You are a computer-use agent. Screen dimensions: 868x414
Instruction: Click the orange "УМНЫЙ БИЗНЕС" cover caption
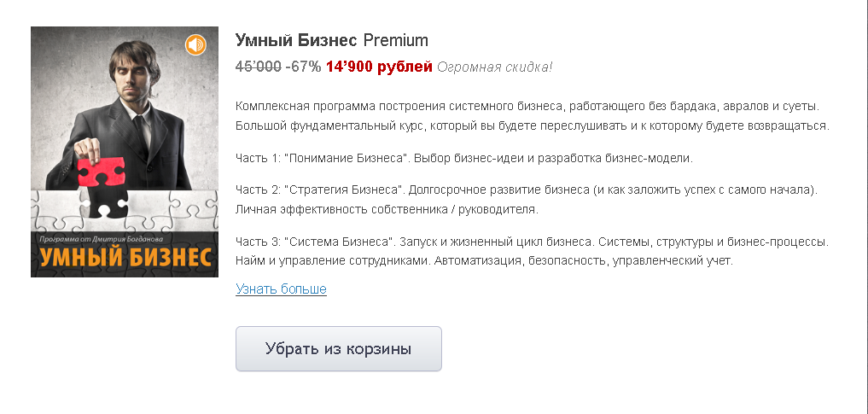tap(125, 256)
